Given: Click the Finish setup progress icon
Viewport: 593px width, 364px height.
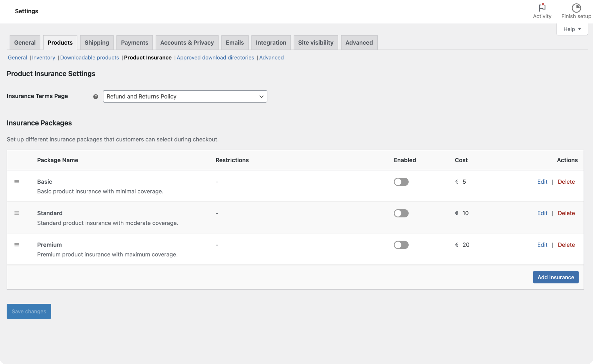Looking at the screenshot, I should 576,7.
